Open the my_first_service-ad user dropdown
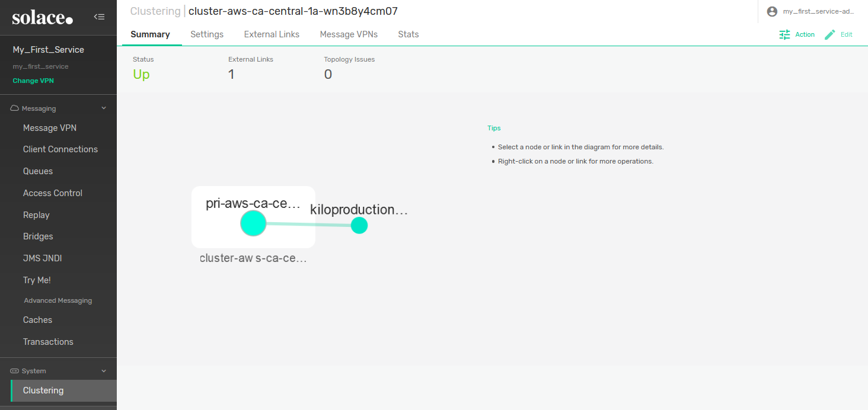This screenshot has width=868, height=410. pos(818,11)
